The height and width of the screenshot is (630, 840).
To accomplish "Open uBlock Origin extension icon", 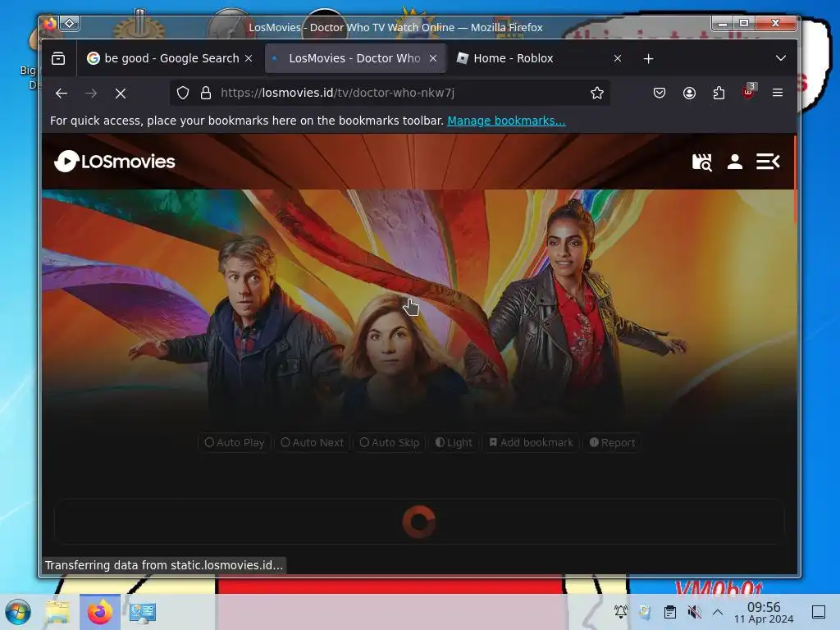I will point(749,92).
